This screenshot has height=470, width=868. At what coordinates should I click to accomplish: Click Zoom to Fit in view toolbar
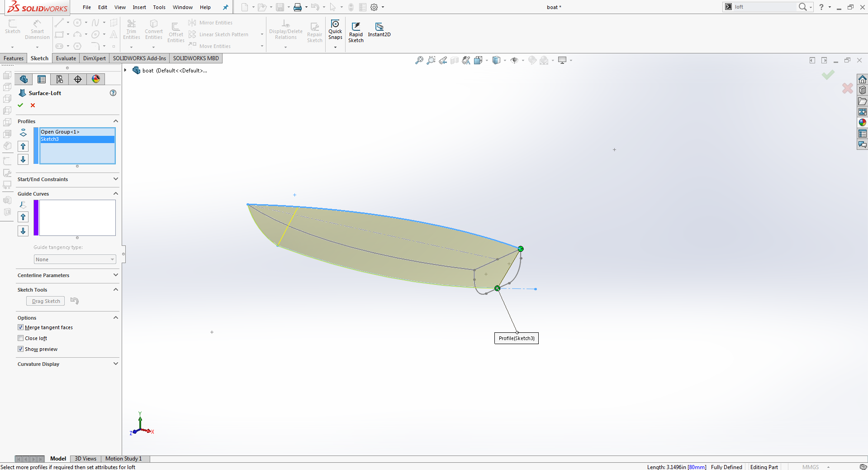pos(419,60)
